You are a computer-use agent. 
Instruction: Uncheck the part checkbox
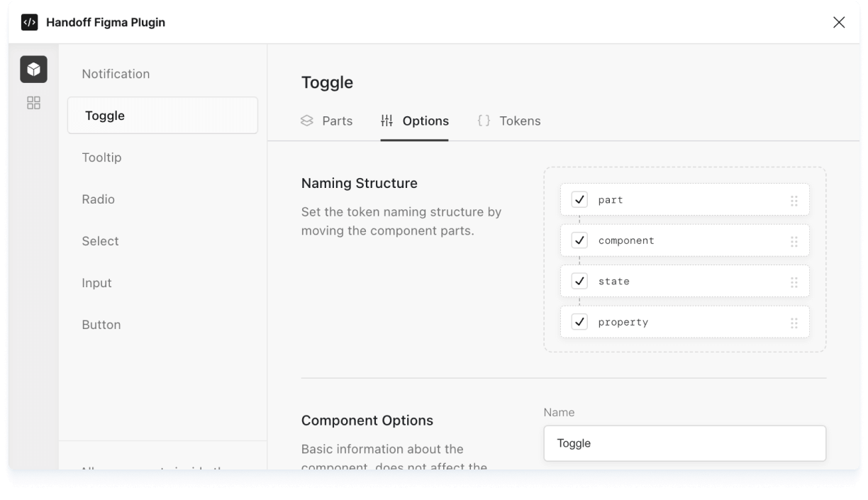[x=579, y=200]
